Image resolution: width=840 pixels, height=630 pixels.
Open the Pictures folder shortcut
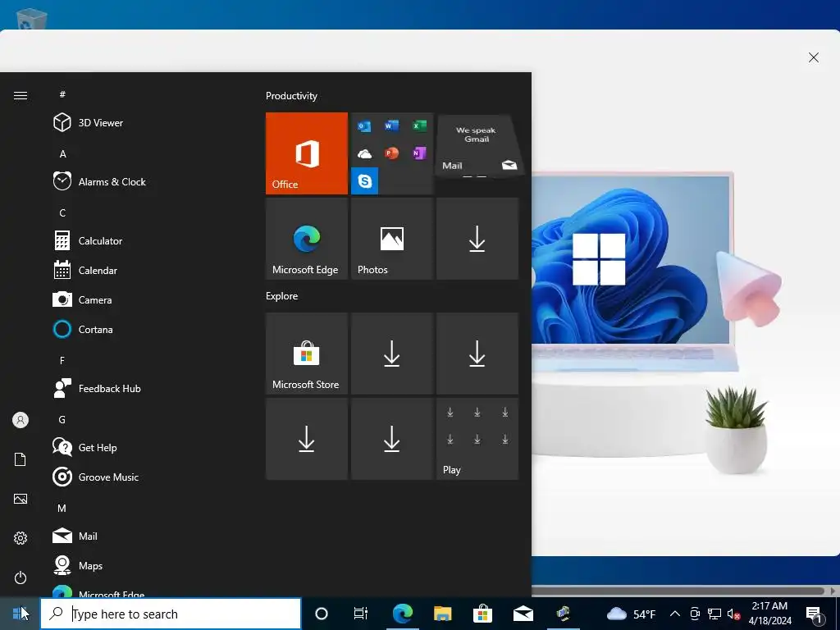(21, 499)
